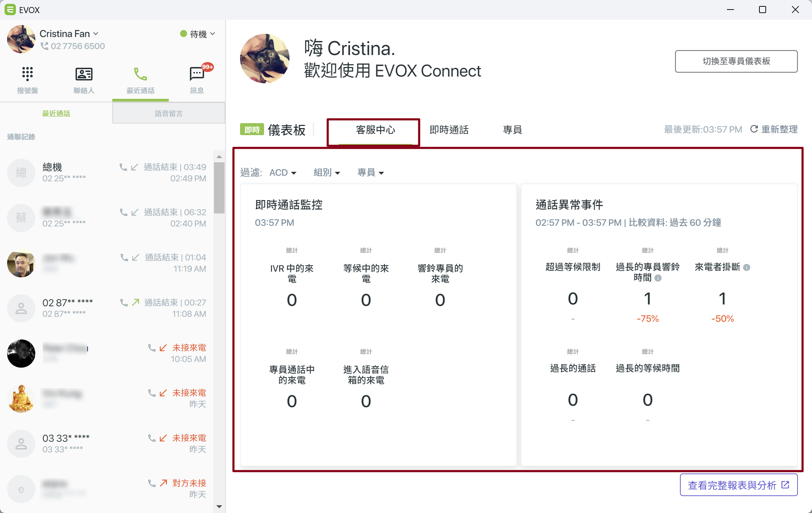This screenshot has height=513, width=812.
Task: Open the contacts (聯絡人) icon
Action: point(84,74)
